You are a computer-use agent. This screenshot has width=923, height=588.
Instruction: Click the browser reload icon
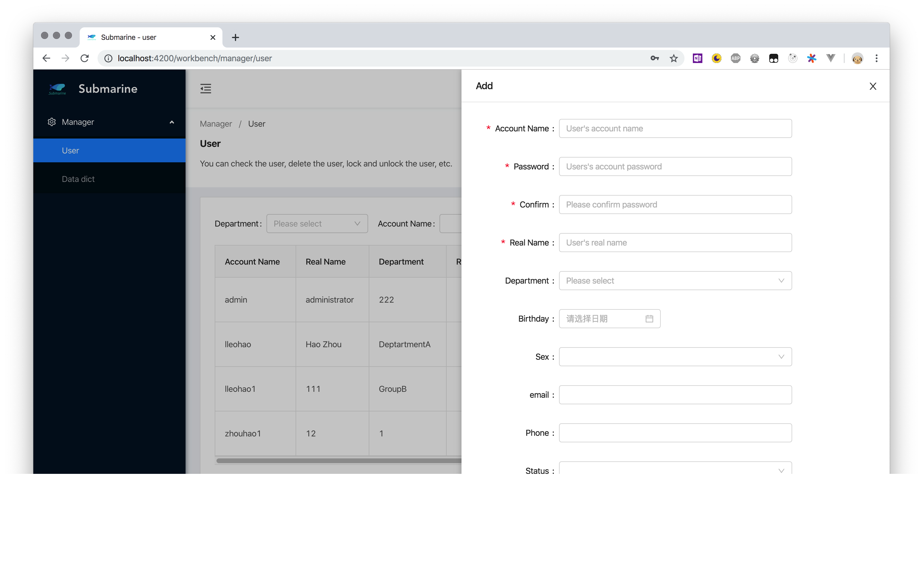[85, 58]
